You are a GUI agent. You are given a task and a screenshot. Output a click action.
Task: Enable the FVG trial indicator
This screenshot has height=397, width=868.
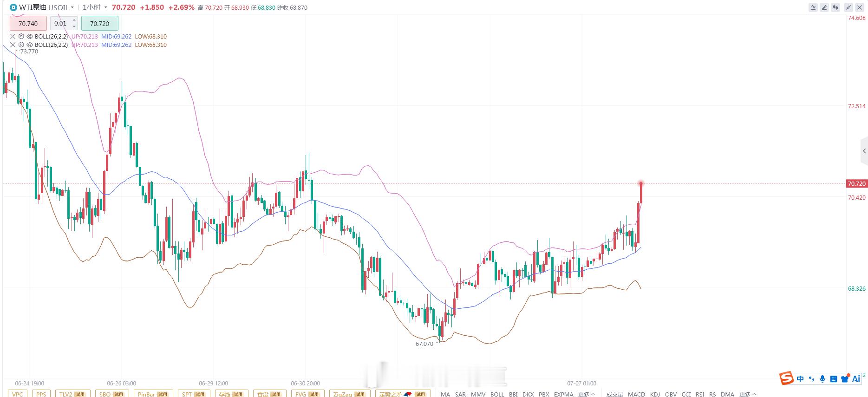(307, 394)
